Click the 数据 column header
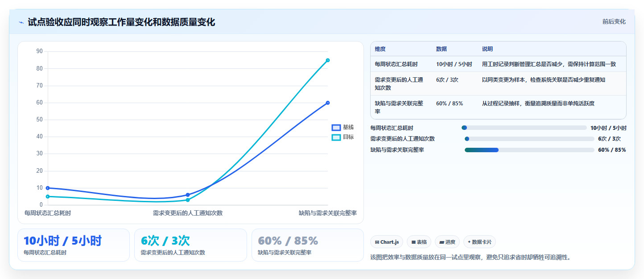644x279 pixels. tap(442, 49)
